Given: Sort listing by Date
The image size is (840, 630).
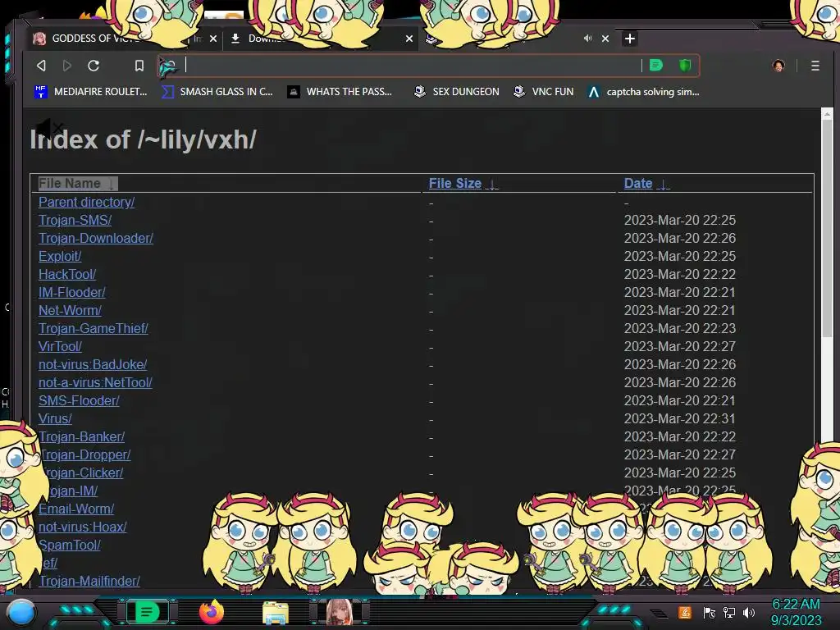Looking at the screenshot, I should (x=646, y=183).
